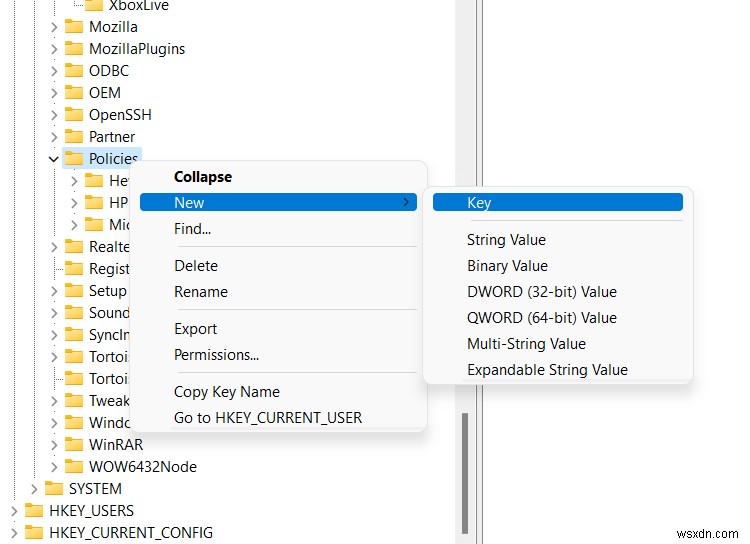The height and width of the screenshot is (544, 750).
Task: Expand the ODBC key
Action: point(54,71)
